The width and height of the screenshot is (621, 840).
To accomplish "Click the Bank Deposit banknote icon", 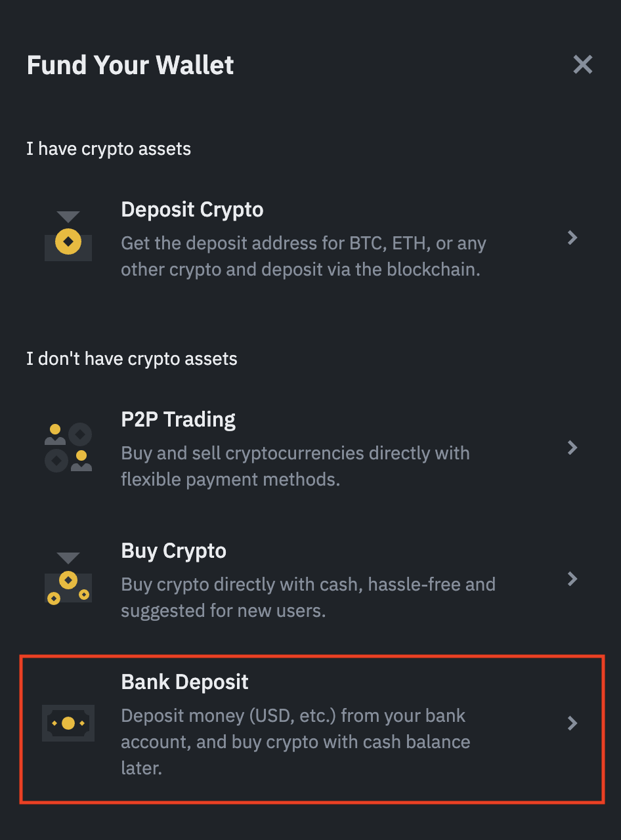I will 68,723.
